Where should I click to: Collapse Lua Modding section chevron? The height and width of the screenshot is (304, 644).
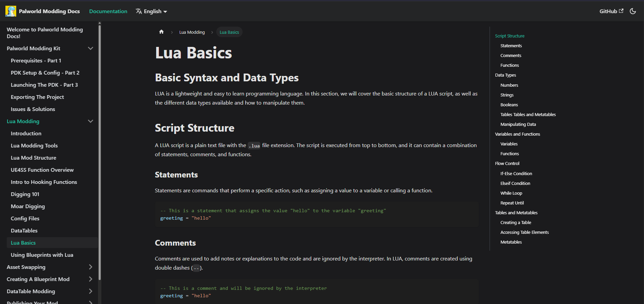(91, 121)
